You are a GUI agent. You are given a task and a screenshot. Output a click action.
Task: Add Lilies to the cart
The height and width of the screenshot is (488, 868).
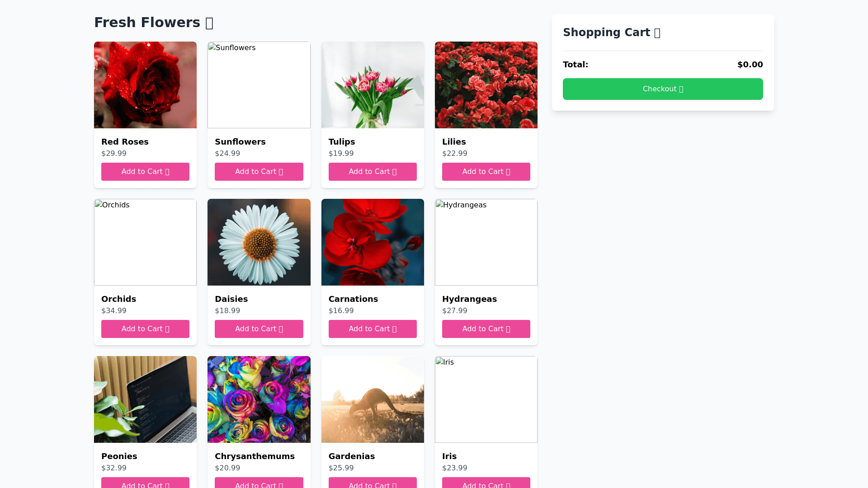pos(486,172)
